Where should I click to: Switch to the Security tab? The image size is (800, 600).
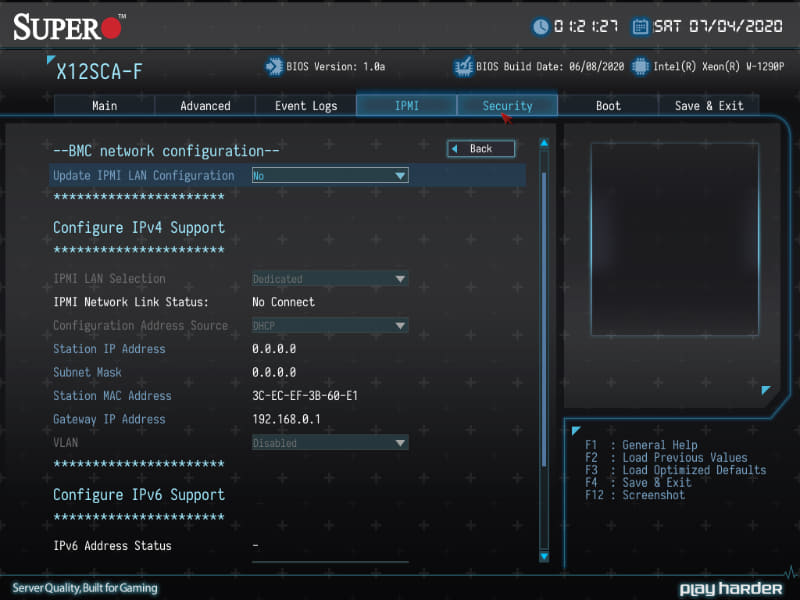[x=507, y=105]
